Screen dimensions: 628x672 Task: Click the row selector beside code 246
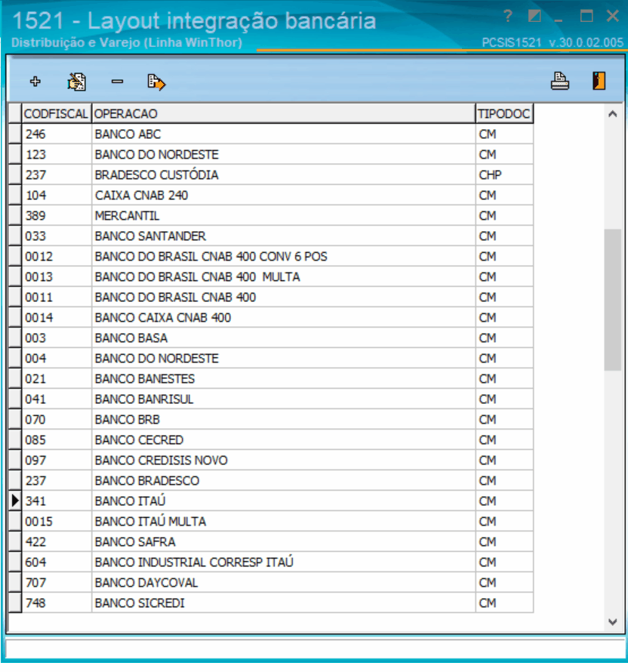coord(15,134)
